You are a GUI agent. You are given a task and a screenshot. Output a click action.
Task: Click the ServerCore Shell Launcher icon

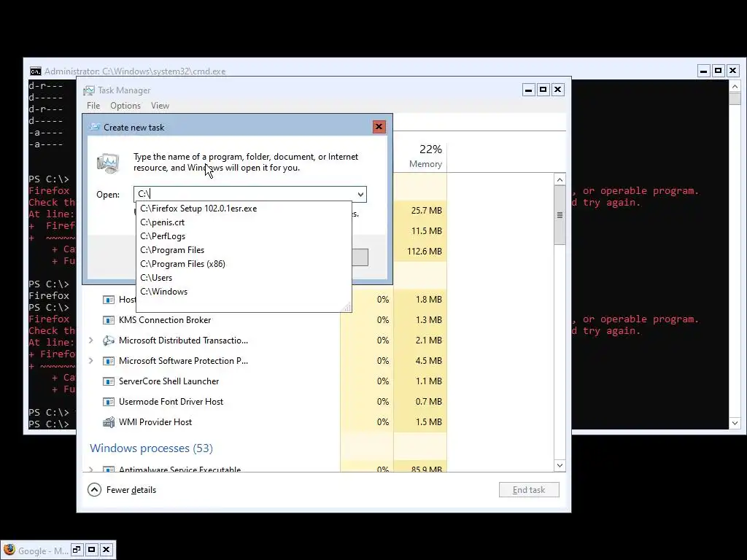(109, 381)
